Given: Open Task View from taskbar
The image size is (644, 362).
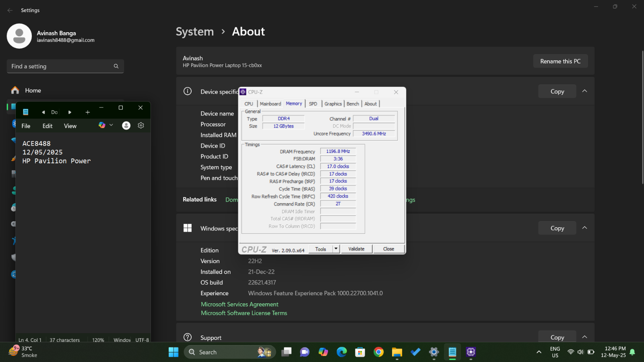Looking at the screenshot, I should click(286, 352).
